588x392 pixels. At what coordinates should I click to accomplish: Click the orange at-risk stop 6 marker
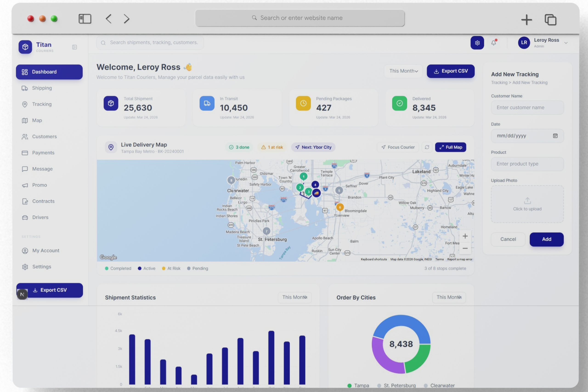point(340,207)
